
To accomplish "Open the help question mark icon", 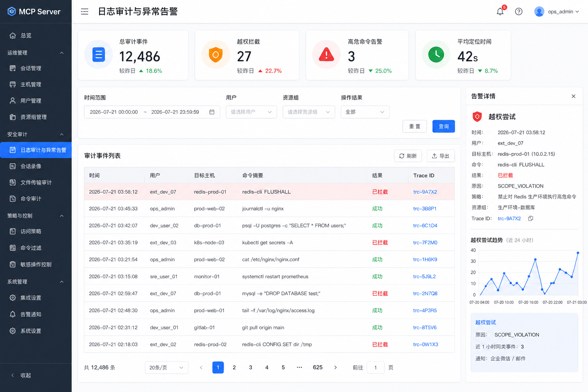I will tap(519, 11).
